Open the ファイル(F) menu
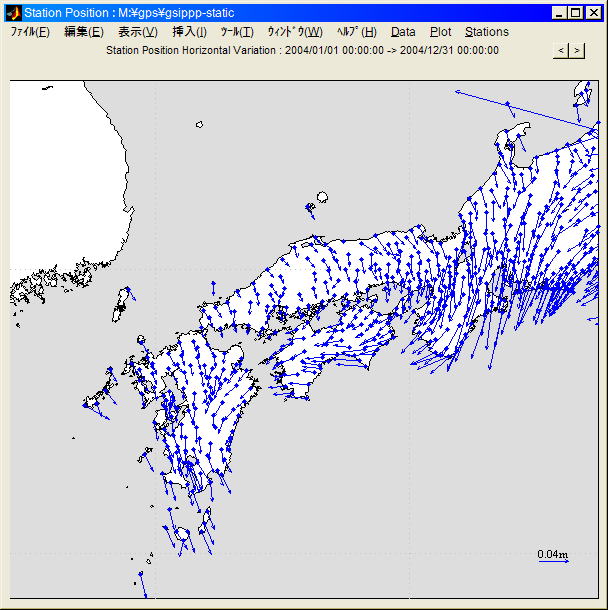 pos(30,32)
